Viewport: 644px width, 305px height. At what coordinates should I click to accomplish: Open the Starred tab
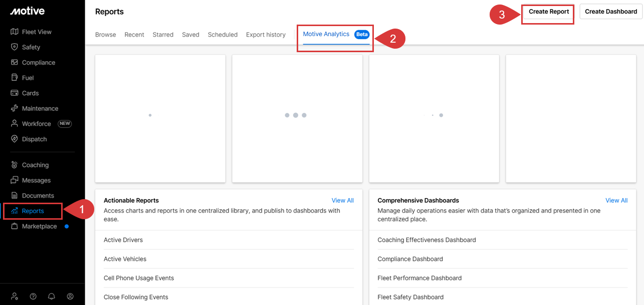pos(163,35)
